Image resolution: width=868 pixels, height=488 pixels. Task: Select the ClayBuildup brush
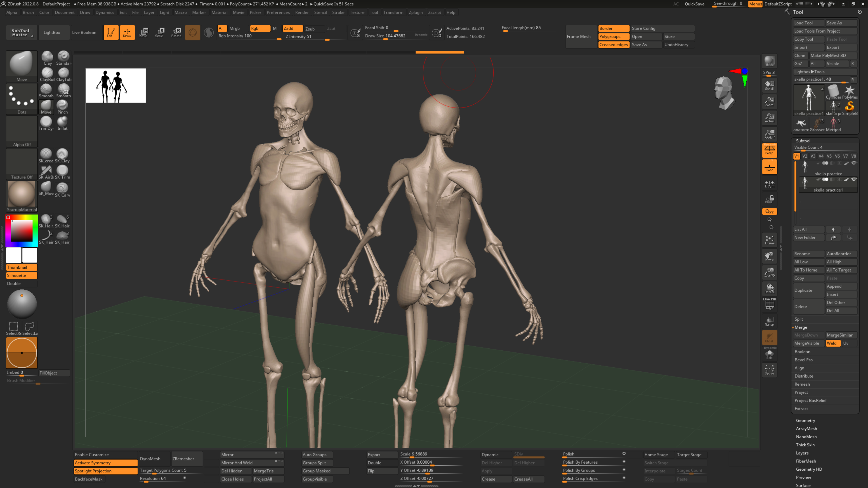(x=47, y=74)
